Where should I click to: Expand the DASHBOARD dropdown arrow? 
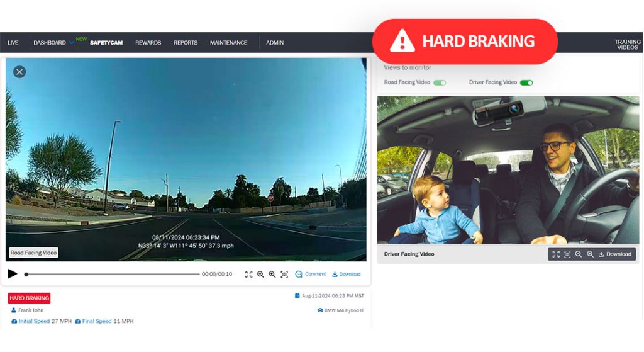point(72,43)
